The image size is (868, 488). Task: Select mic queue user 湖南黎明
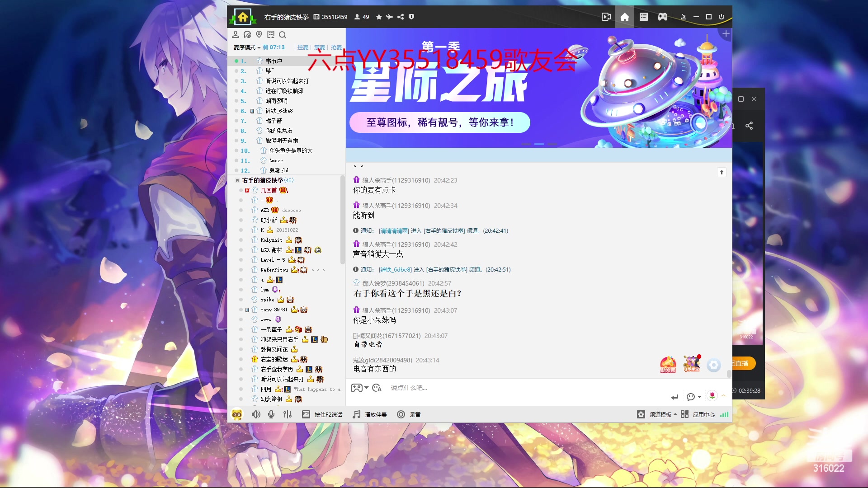pyautogui.click(x=276, y=101)
